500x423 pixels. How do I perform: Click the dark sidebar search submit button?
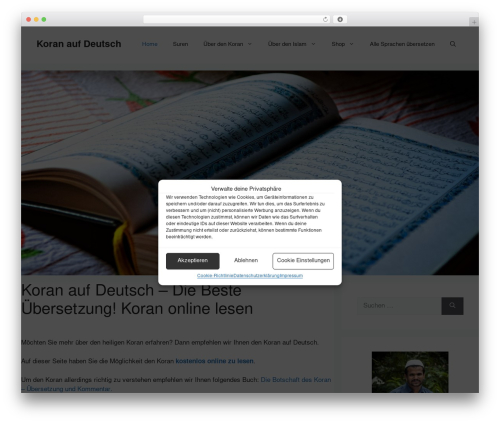click(452, 306)
